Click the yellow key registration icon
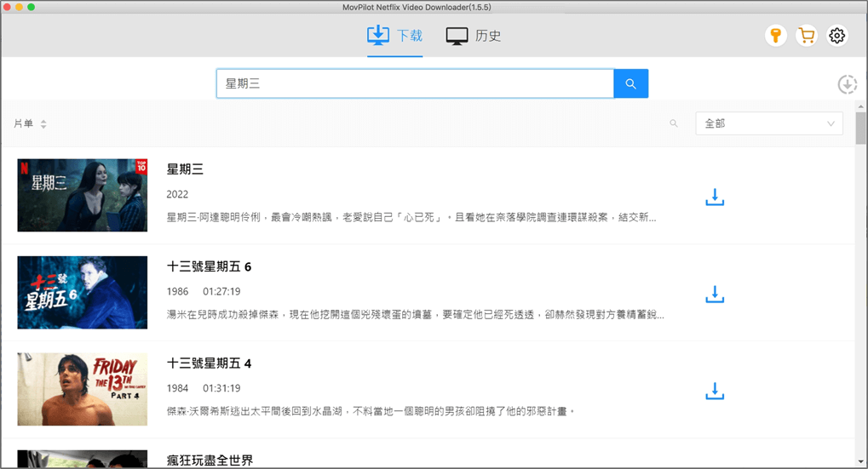The image size is (868, 469). click(x=775, y=36)
